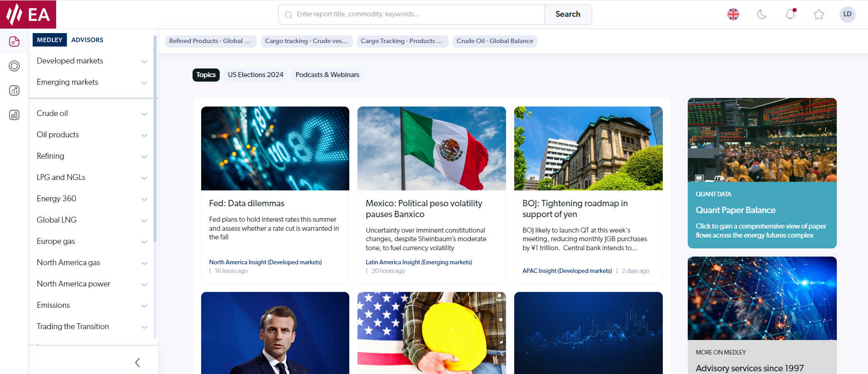Open Crude Oil - Global Balance chip

[495, 41]
